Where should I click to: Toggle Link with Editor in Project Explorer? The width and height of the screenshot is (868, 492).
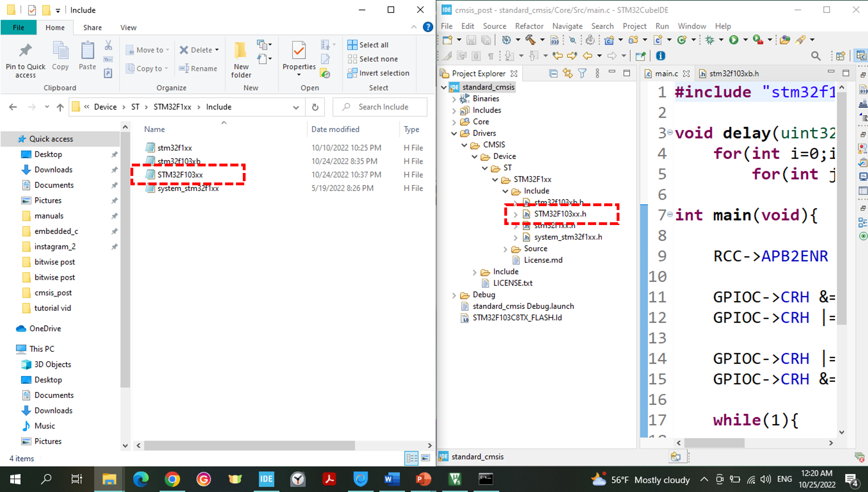point(568,73)
